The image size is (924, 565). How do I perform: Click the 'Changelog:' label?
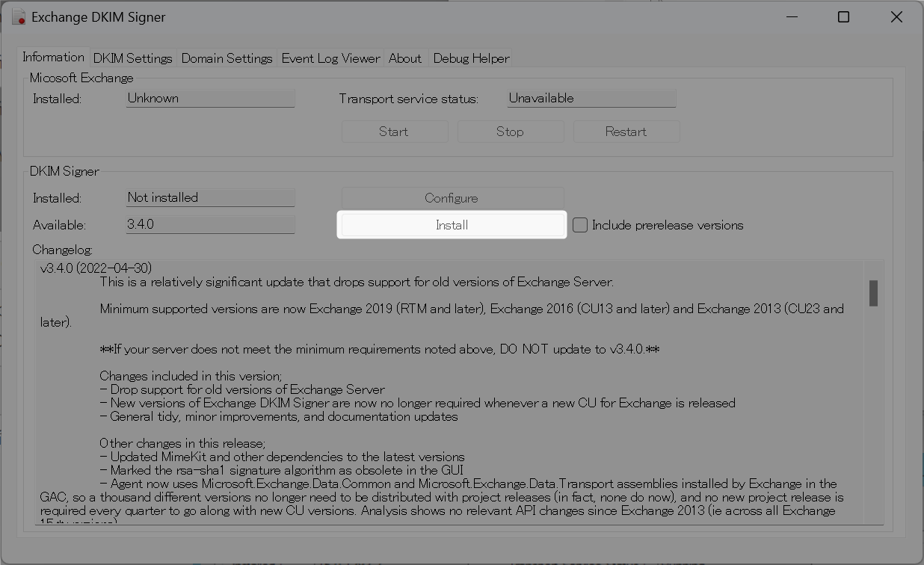coord(63,250)
